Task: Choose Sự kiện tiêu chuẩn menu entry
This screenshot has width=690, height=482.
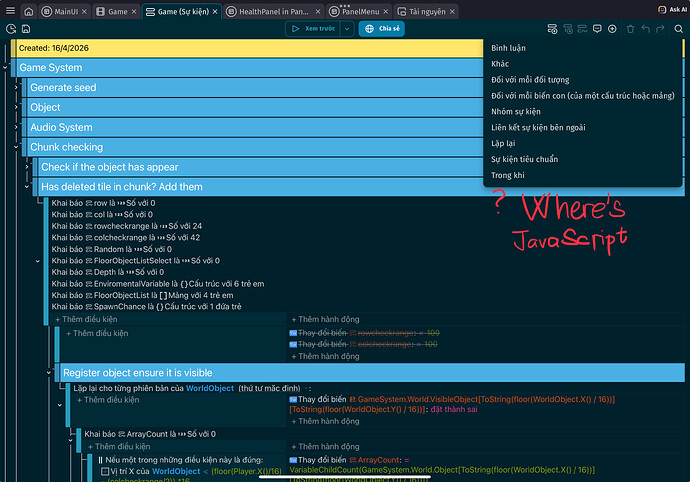Action: pos(525,159)
